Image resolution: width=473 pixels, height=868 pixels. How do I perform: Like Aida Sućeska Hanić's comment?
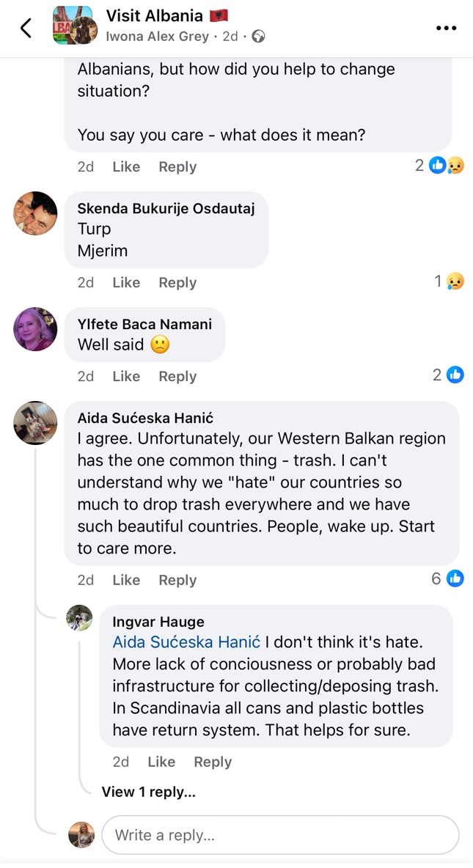pyautogui.click(x=126, y=580)
